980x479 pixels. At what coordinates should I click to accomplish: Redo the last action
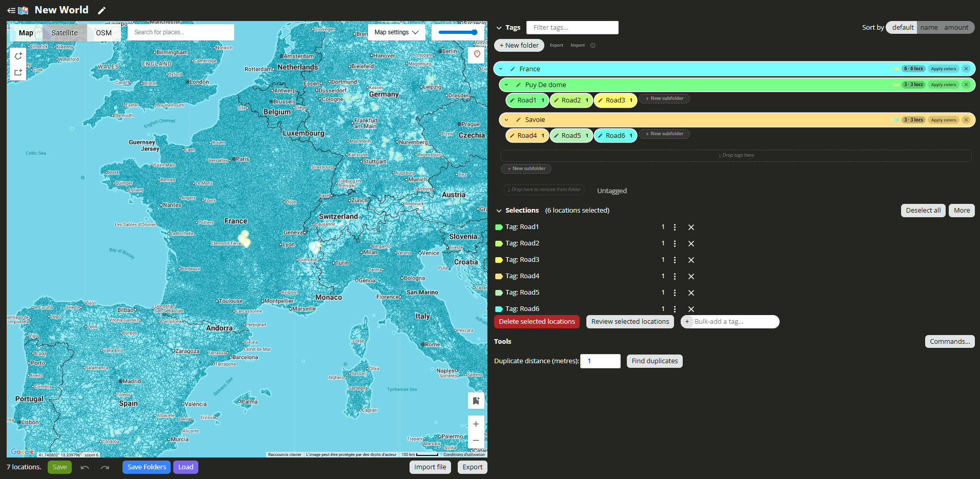tap(105, 467)
